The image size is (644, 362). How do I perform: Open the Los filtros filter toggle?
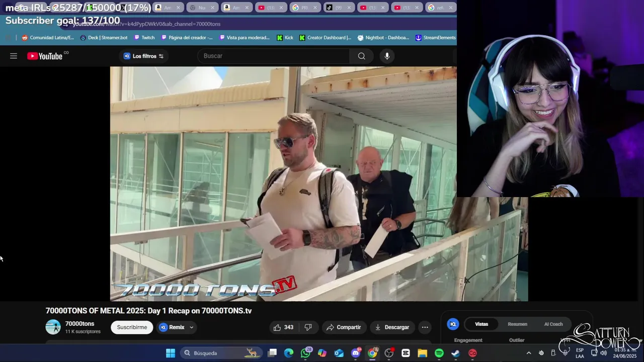point(143,56)
